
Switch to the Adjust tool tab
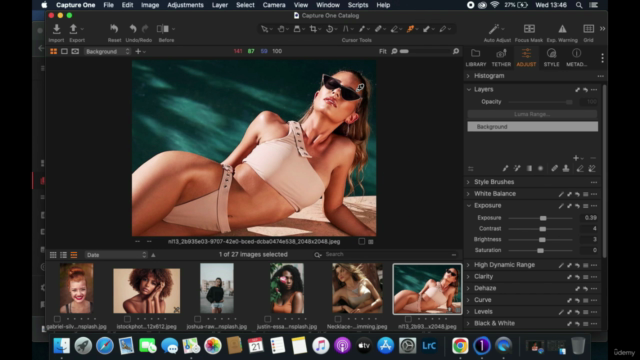[527, 58]
